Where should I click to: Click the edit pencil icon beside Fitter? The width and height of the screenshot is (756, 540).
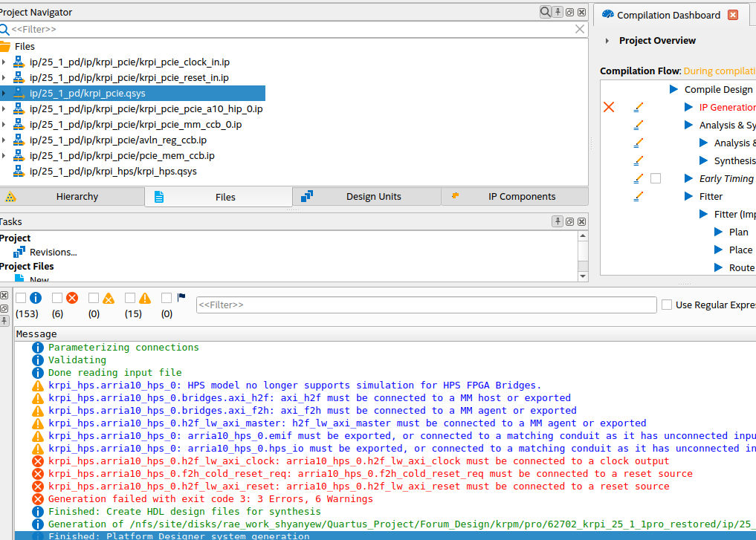point(638,196)
